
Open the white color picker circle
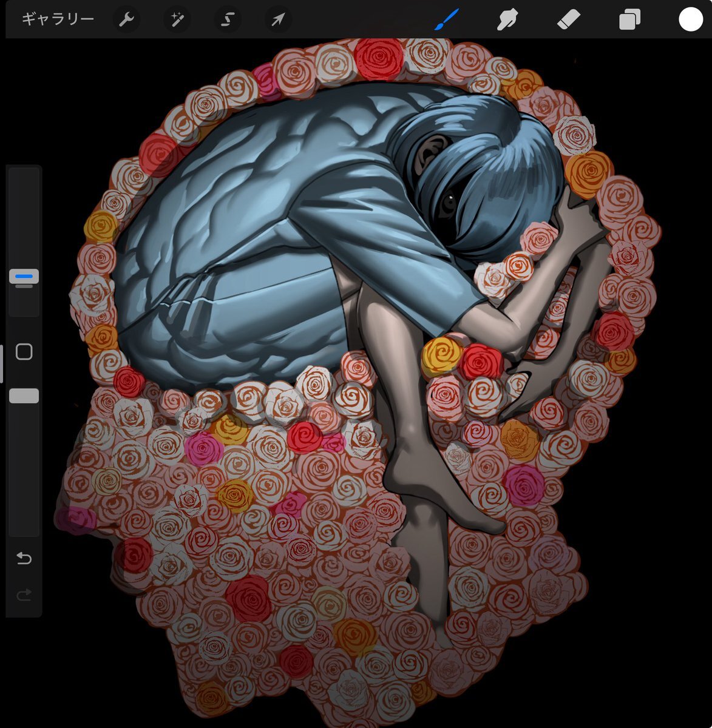[x=690, y=19]
